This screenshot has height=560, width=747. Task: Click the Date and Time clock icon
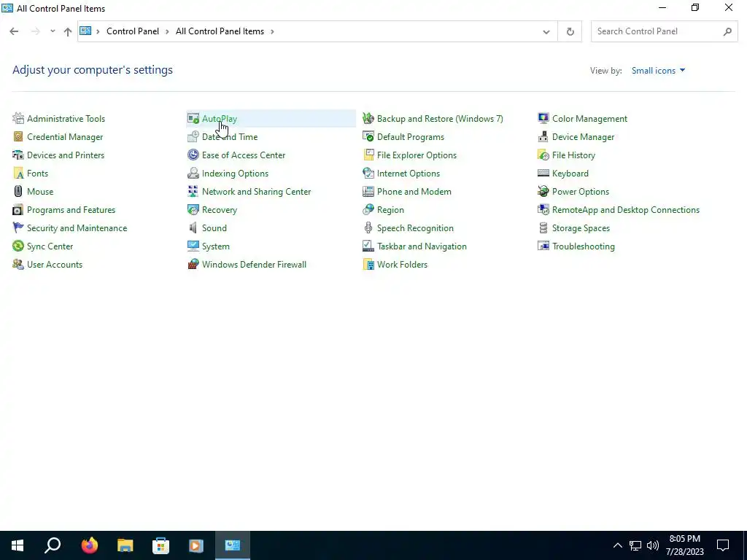[193, 136]
